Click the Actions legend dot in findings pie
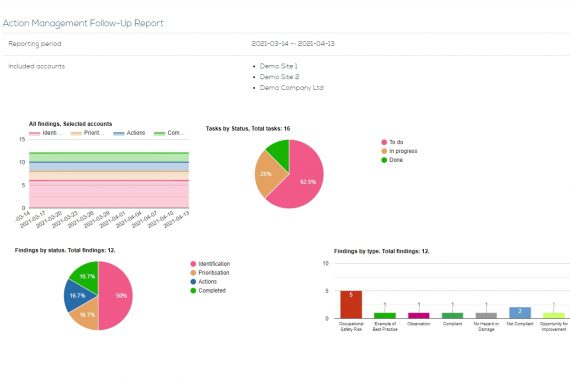This screenshot has width=570, height=380. [193, 282]
